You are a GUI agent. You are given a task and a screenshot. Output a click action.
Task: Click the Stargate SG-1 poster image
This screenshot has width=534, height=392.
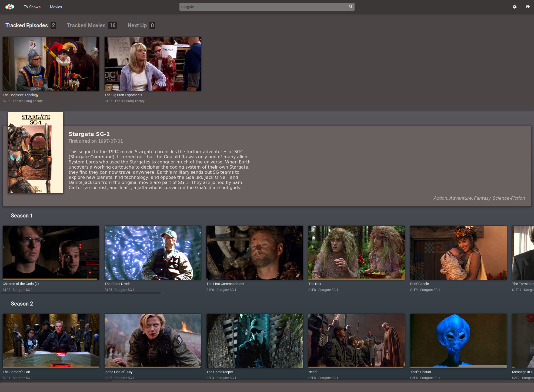point(36,153)
